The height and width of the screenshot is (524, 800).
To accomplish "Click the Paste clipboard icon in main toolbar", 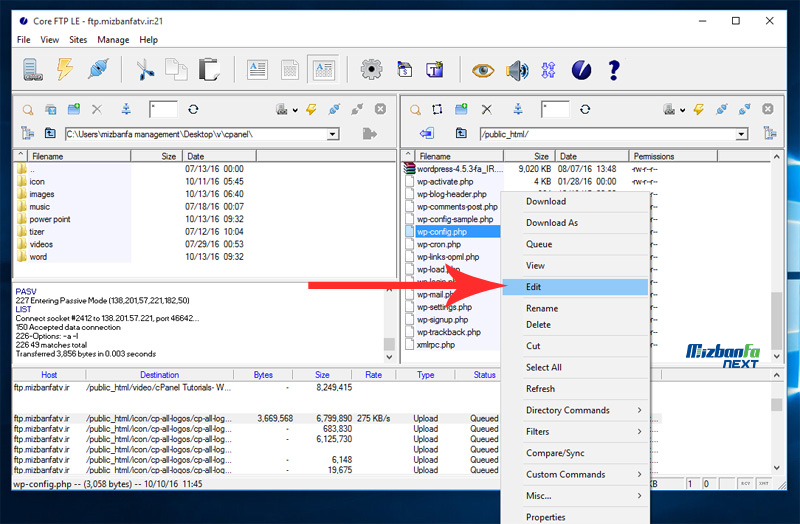I will pyautogui.click(x=209, y=69).
